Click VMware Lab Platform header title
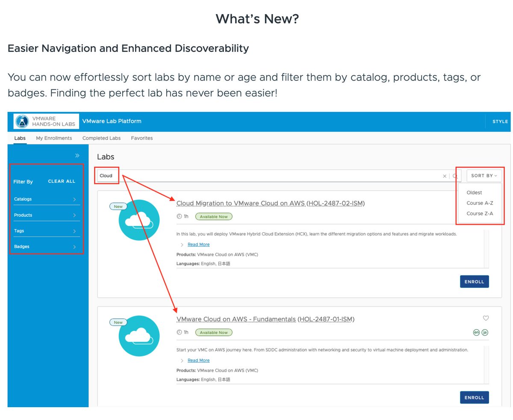This screenshot has height=420, width=513. coord(112,121)
